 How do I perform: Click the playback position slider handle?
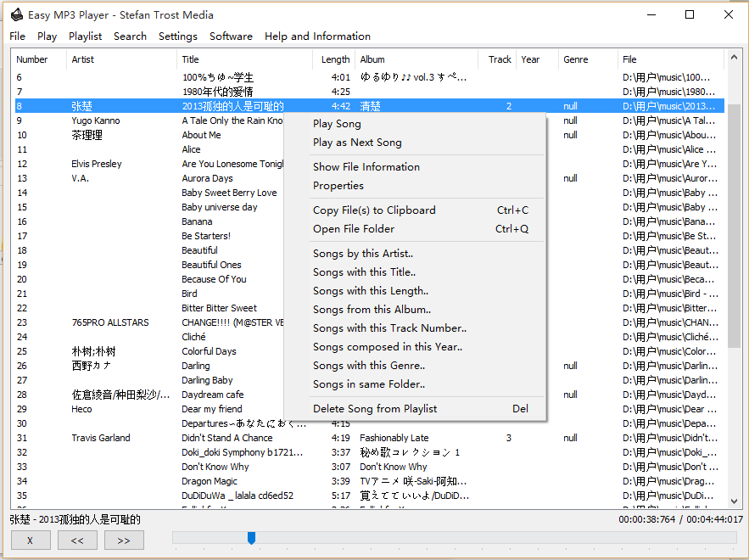(x=251, y=538)
